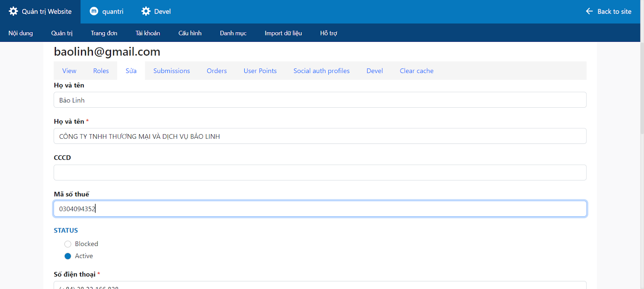The width and height of the screenshot is (644, 289).
Task: Open the Quản trị menu
Action: click(62, 33)
